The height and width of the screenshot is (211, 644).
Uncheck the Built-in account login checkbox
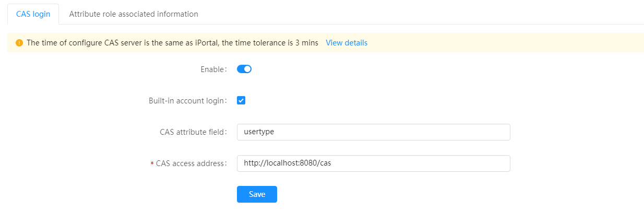[x=241, y=100]
